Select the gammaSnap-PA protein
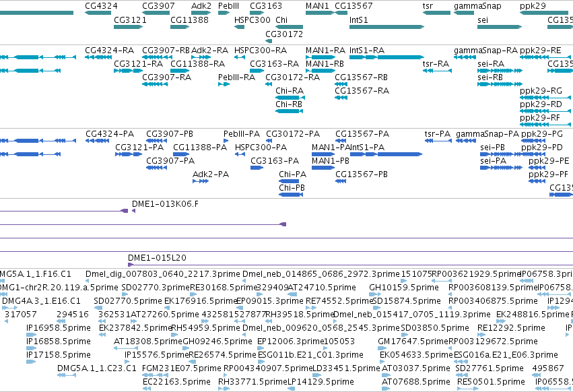Image resolution: width=573 pixels, height=392 pixels. (466, 141)
